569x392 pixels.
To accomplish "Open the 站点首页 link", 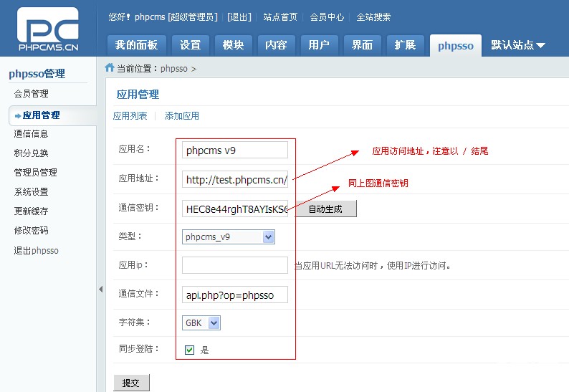I will (280, 17).
